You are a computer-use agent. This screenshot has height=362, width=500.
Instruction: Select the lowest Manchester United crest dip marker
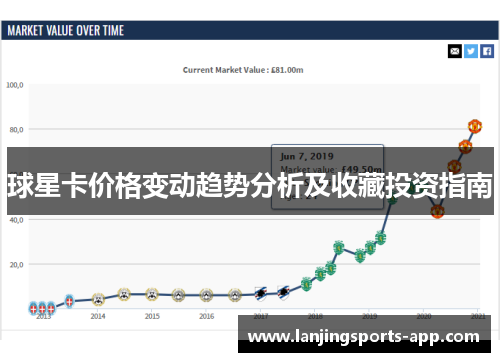pyautogui.click(x=437, y=211)
